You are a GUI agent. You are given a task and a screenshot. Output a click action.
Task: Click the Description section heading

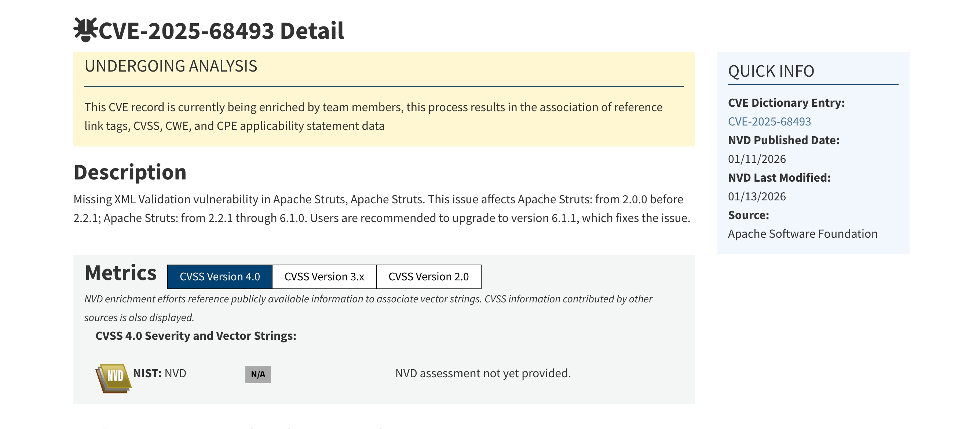pos(130,173)
